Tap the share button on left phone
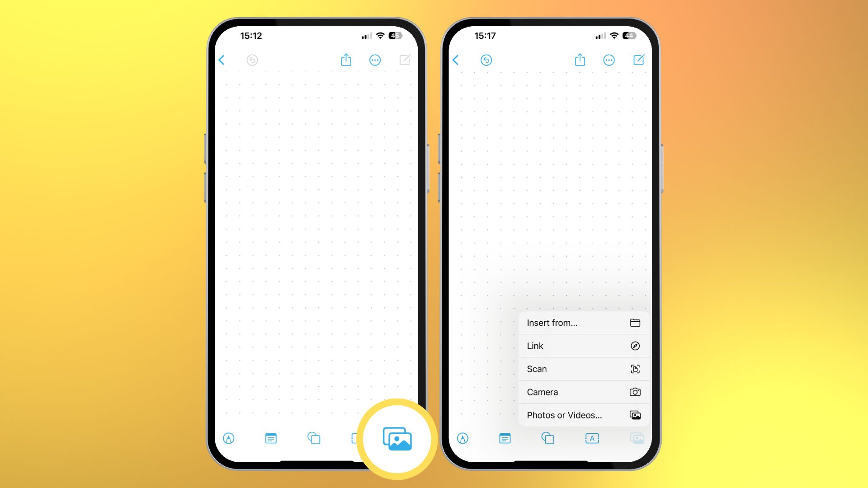 tap(346, 60)
